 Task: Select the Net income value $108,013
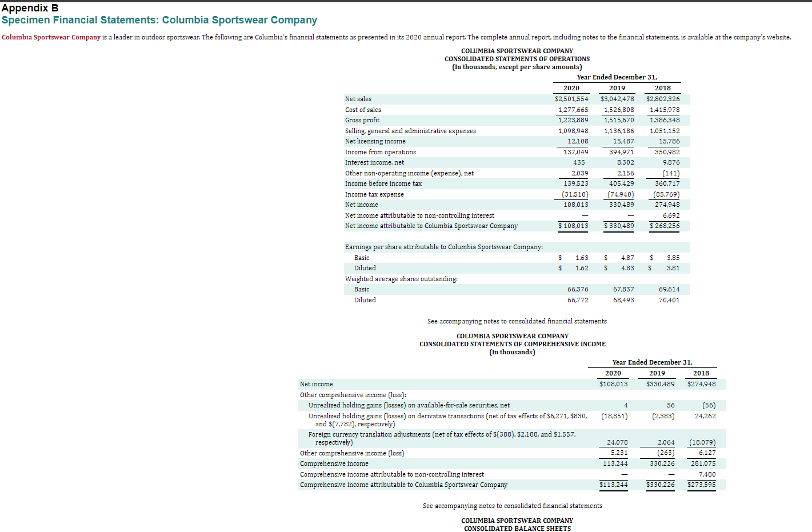[x=577, y=205]
